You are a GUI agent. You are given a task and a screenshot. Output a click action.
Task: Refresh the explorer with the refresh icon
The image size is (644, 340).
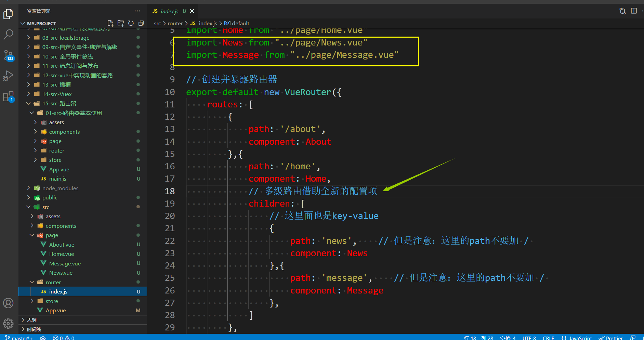point(131,23)
